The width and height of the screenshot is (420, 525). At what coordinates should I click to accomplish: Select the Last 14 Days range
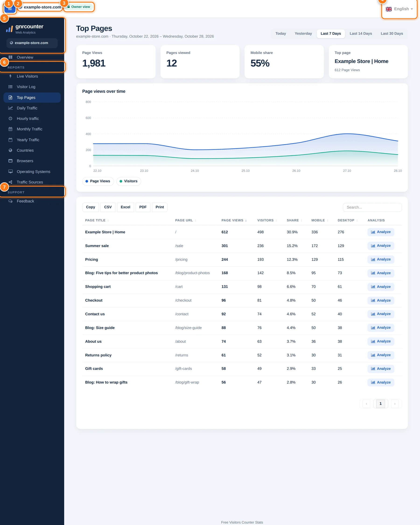[360, 34]
